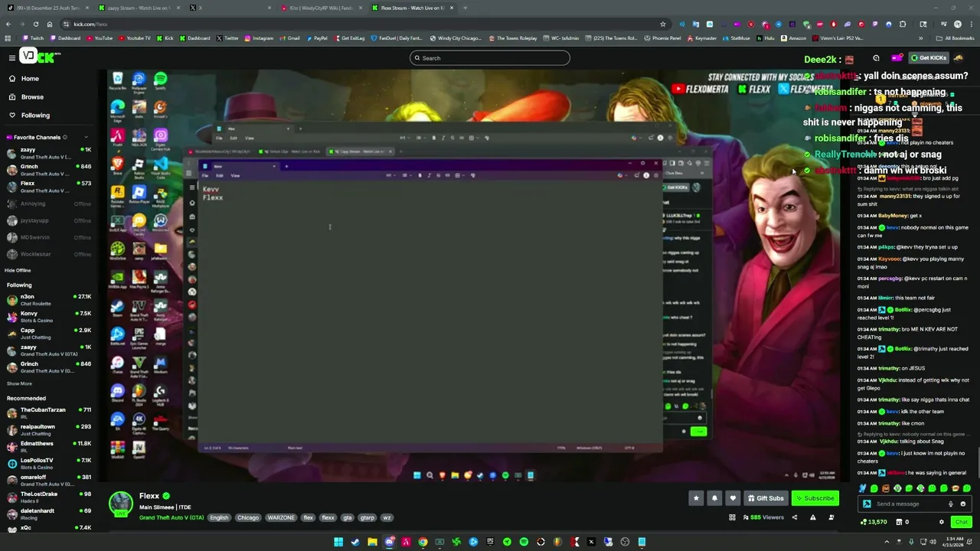Select the English tag
980x551 pixels.
(x=219, y=518)
